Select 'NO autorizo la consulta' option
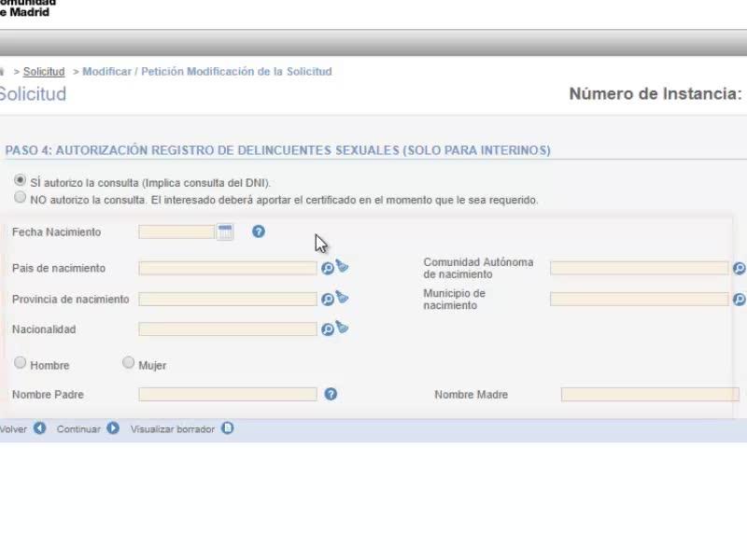The width and height of the screenshot is (747, 560). [x=20, y=197]
